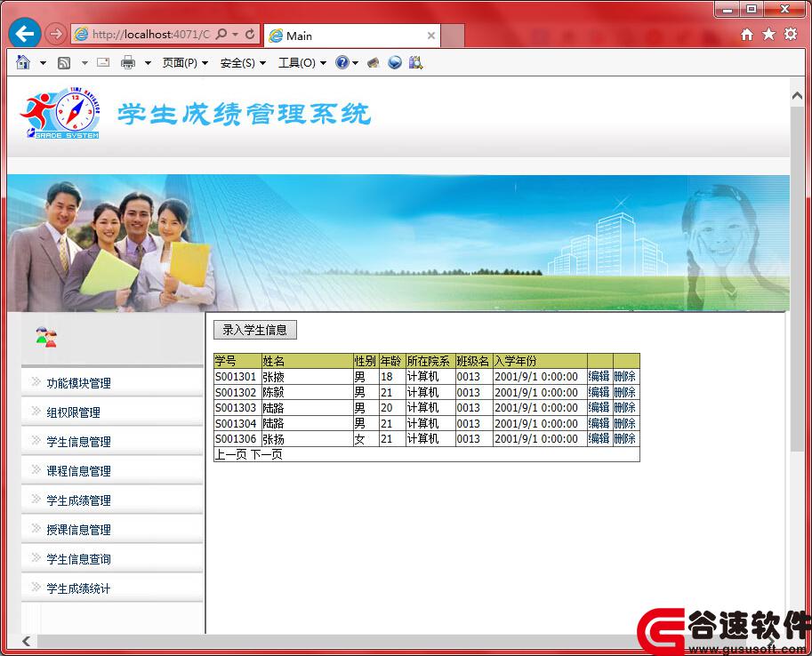Screen dimensions: 812x656
Task: Open the address bar dropdown arrow
Action: pos(235,34)
